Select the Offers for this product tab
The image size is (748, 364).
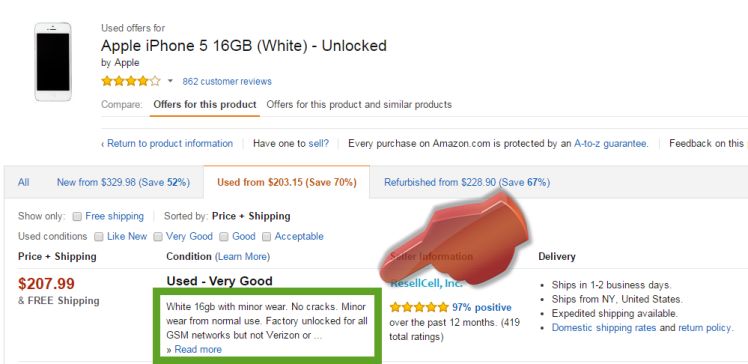(x=205, y=104)
